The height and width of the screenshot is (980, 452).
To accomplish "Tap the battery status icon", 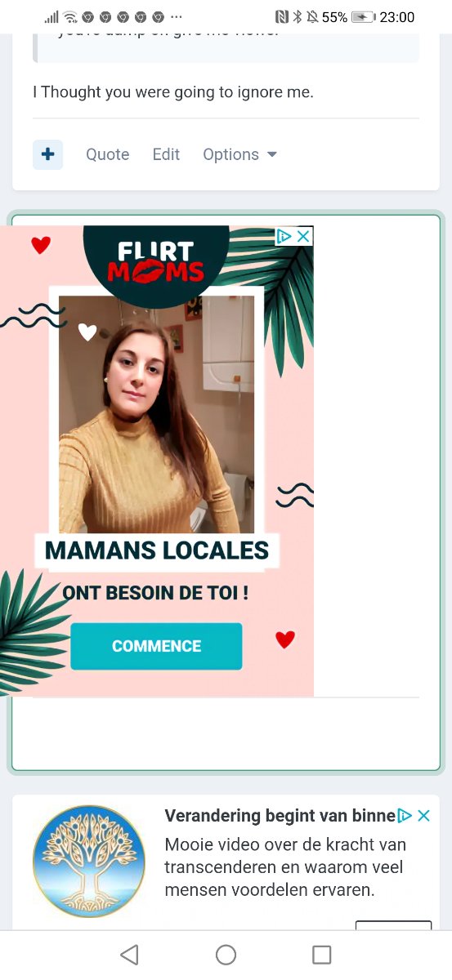I will [364, 17].
